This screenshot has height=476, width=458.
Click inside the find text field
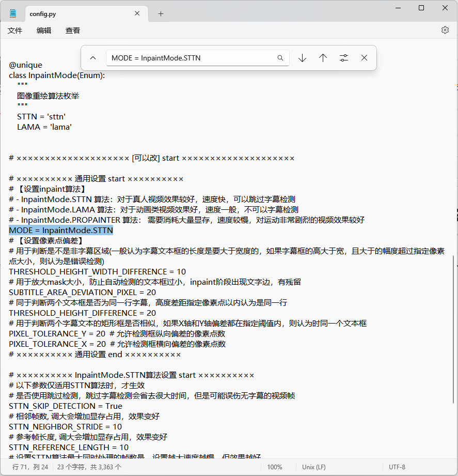tap(191, 58)
